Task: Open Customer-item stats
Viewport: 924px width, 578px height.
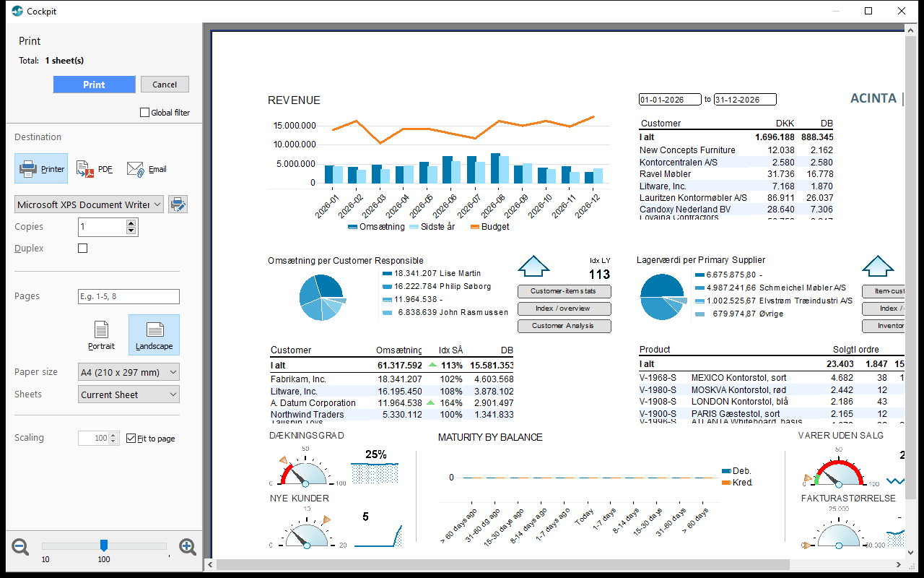Action: pos(565,291)
